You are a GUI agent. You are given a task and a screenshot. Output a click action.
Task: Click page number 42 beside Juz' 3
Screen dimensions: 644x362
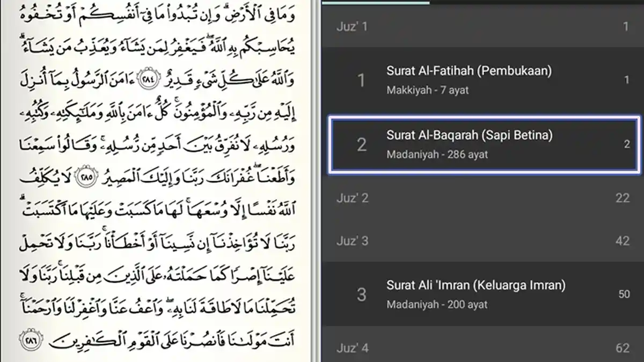pyautogui.click(x=623, y=241)
